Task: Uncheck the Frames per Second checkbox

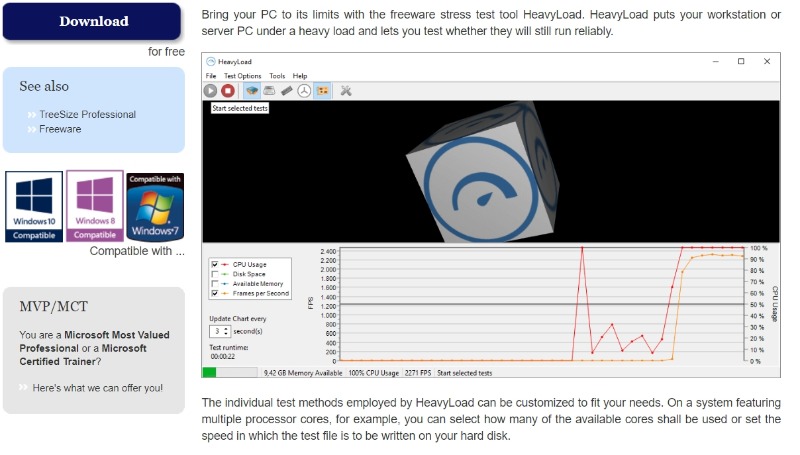Action: pyautogui.click(x=215, y=293)
